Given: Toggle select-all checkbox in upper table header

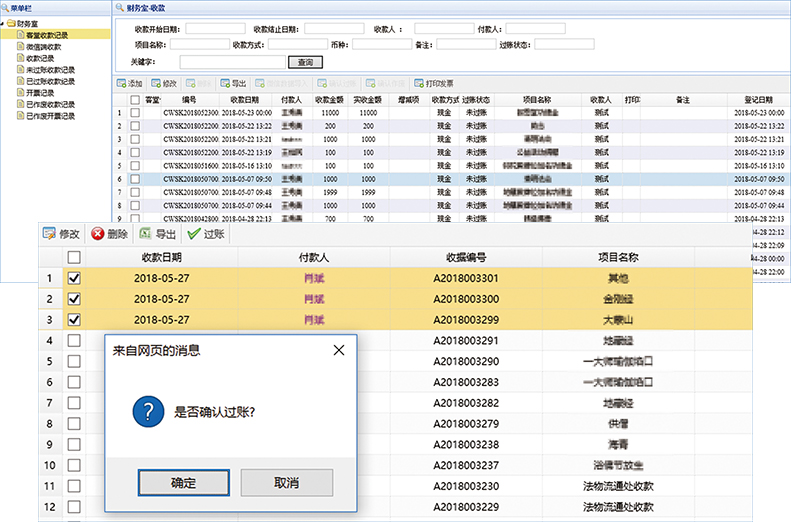Looking at the screenshot, I should [x=135, y=100].
